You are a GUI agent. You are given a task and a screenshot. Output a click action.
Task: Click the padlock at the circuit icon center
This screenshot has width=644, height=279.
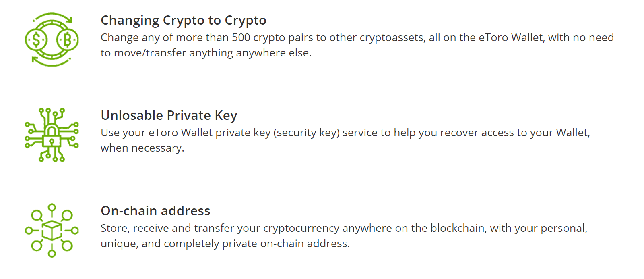[x=52, y=135]
